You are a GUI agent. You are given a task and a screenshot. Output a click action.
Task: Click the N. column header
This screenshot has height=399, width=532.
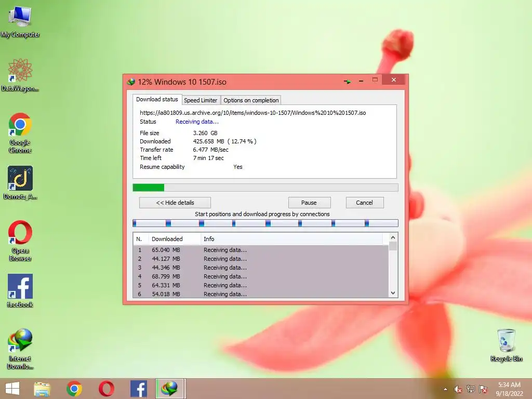point(141,239)
